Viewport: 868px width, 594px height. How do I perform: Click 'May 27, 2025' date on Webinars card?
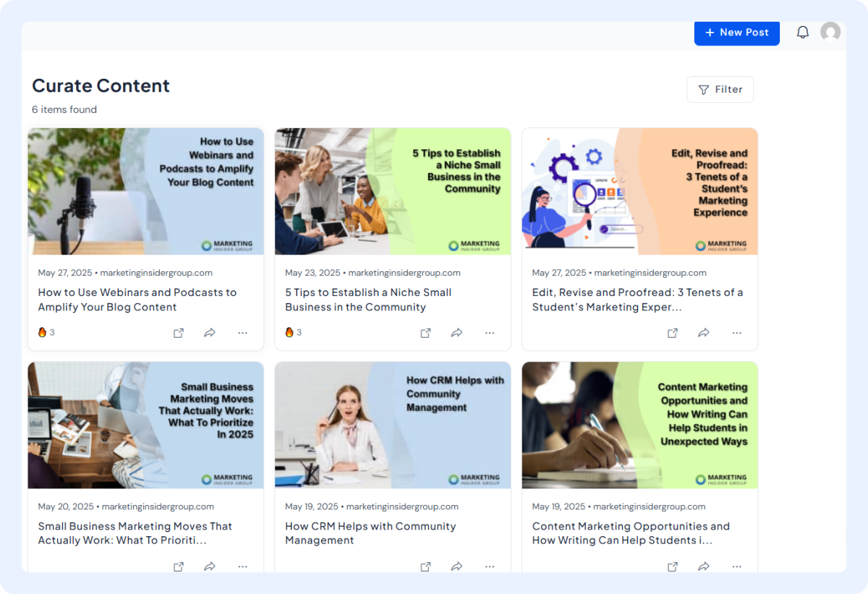click(65, 273)
